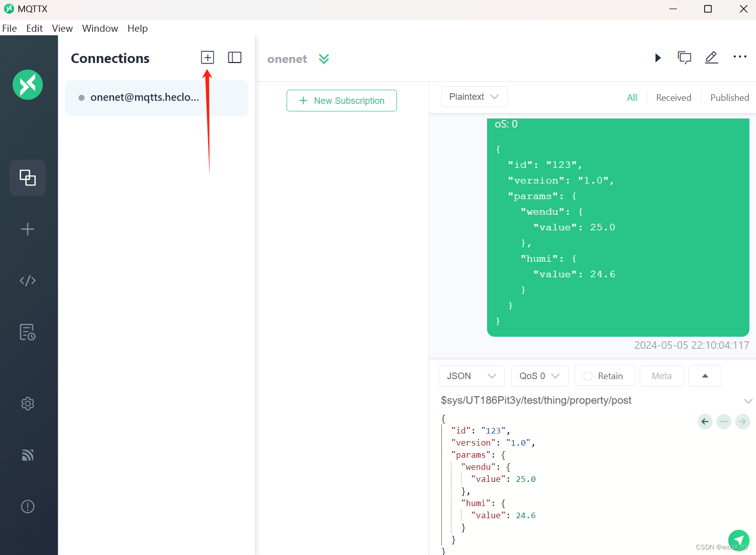Filter to Published messages
Screen dimensions: 756x555
tap(730, 98)
